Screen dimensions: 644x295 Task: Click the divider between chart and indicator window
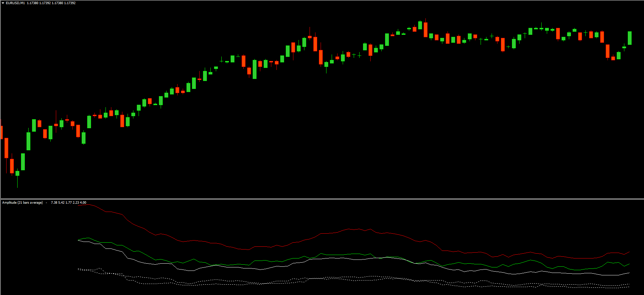click(322, 199)
